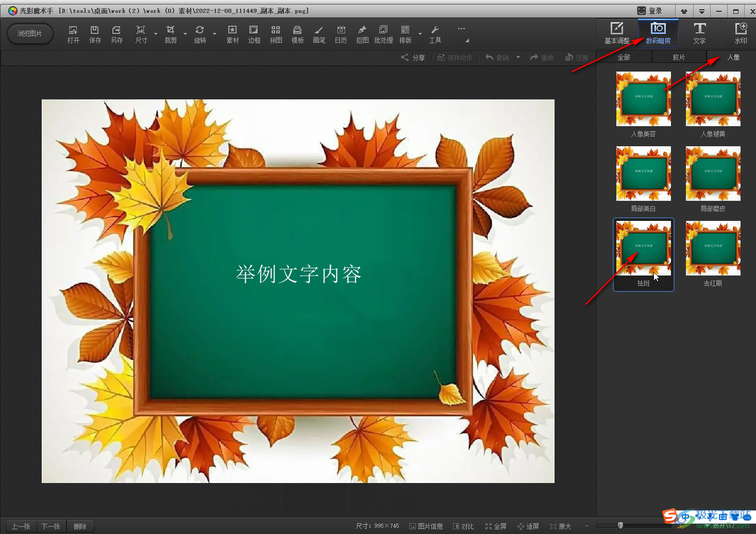Image resolution: width=756 pixels, height=534 pixels.
Task: Click the 浏览图片 browse button
Action: pos(30,34)
